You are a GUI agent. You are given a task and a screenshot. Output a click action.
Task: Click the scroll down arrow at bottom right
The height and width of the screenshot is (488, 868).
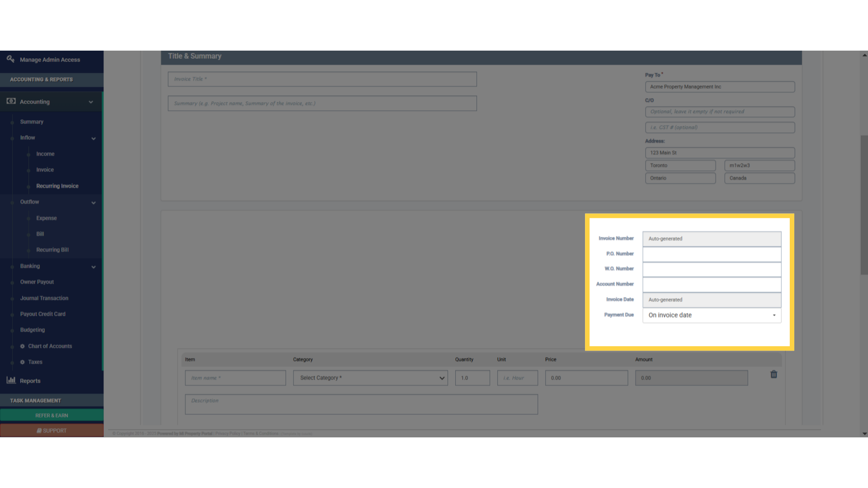click(x=864, y=433)
